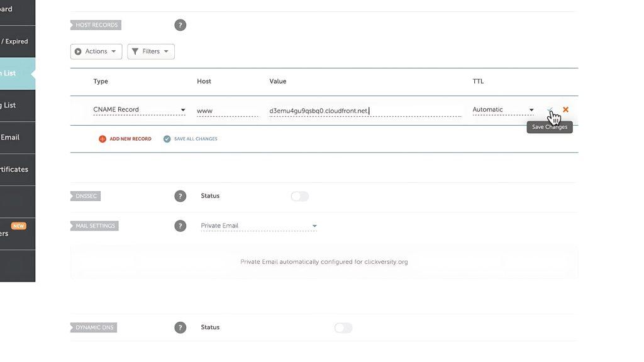
Task: Open the highlighted List sidebar item
Action: pos(18,74)
